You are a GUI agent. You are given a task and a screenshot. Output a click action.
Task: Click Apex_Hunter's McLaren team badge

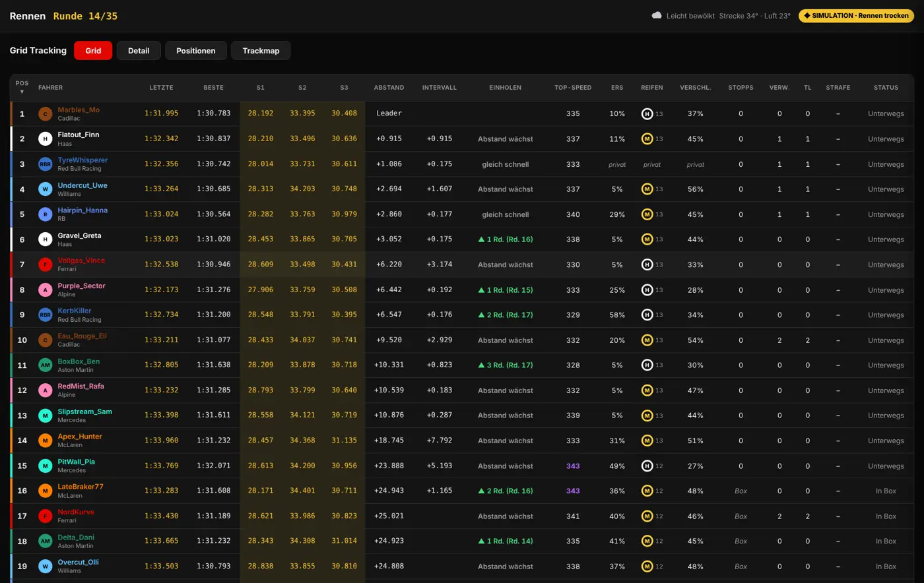coord(45,441)
